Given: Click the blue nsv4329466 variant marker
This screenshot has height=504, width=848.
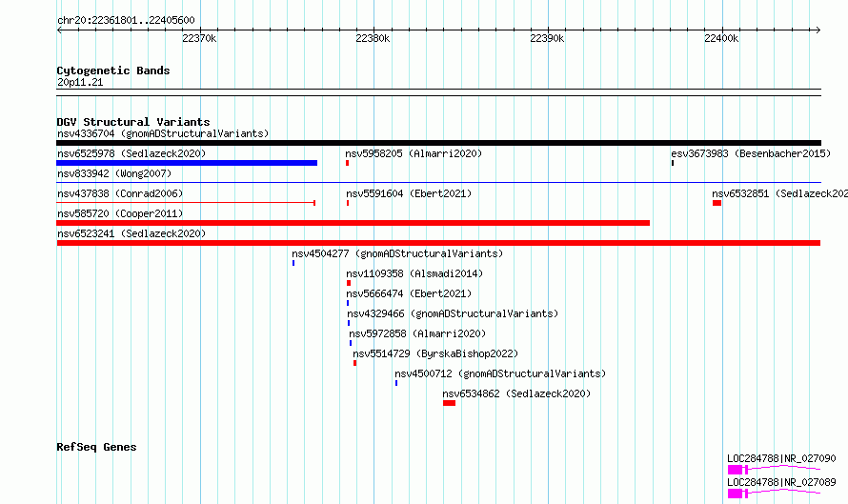Looking at the screenshot, I should pyautogui.click(x=349, y=323).
